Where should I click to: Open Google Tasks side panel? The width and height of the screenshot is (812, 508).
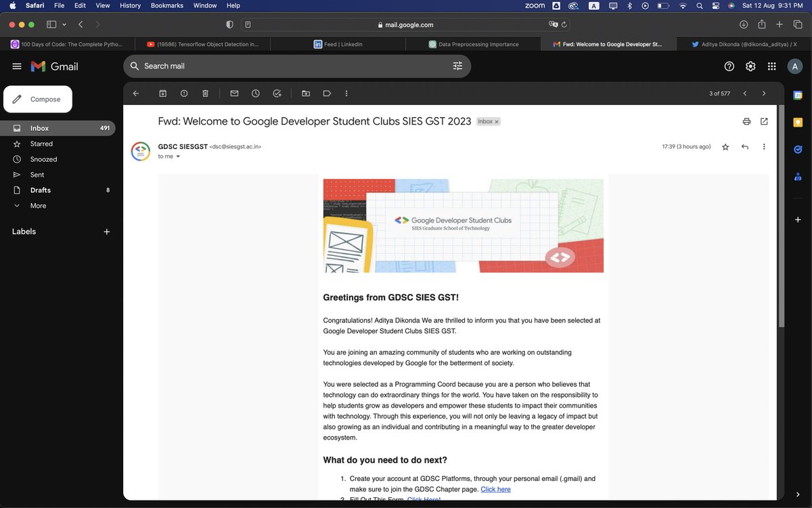tap(798, 150)
